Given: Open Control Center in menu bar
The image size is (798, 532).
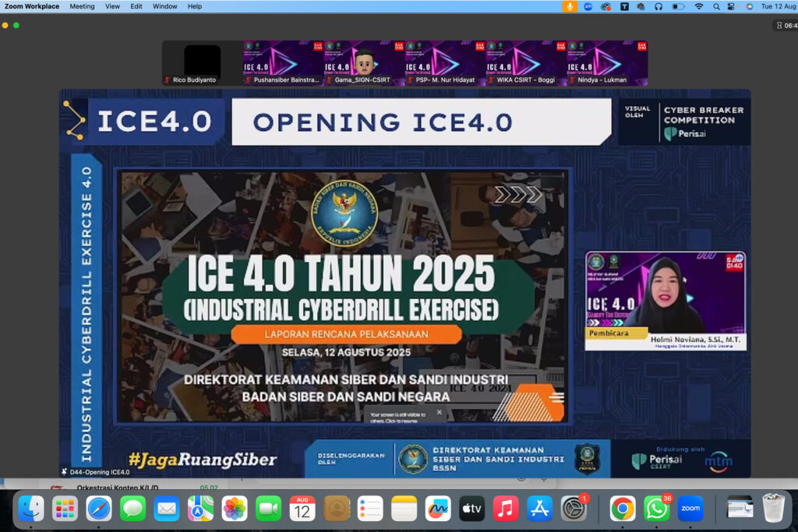Looking at the screenshot, I should [731, 6].
